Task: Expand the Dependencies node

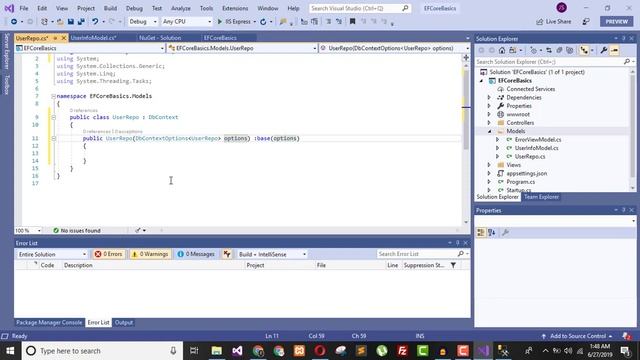Action: click(x=489, y=98)
